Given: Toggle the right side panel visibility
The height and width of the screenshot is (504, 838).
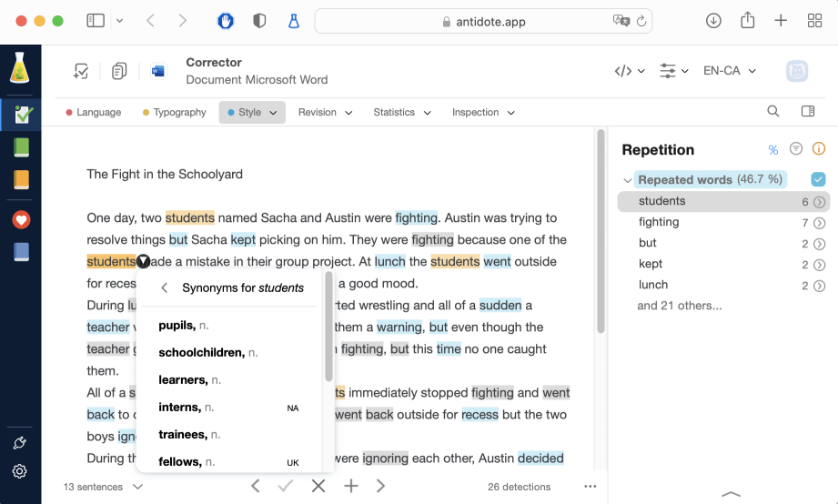Looking at the screenshot, I should coord(807,112).
